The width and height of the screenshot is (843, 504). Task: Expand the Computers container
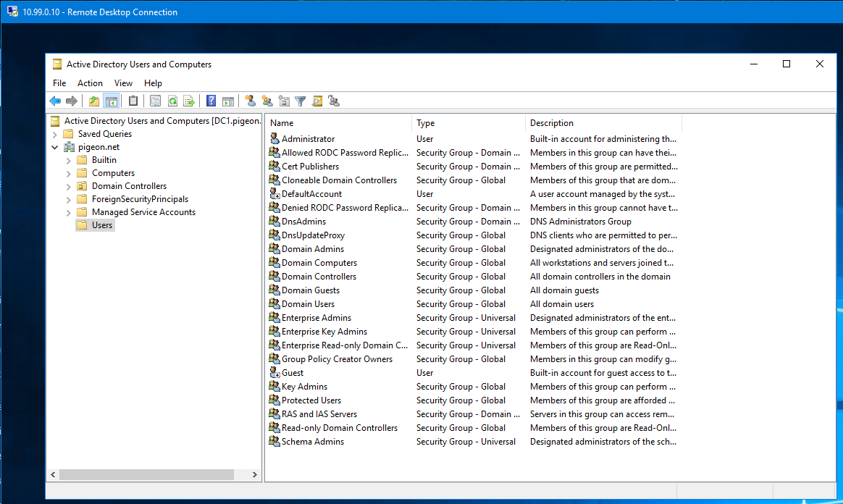pos(68,174)
